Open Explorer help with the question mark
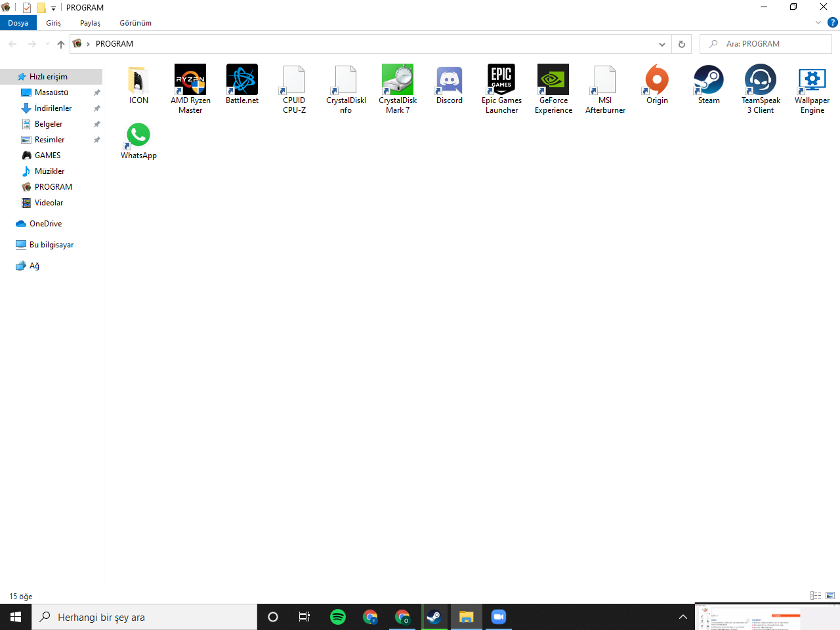The width and height of the screenshot is (840, 630). click(832, 22)
